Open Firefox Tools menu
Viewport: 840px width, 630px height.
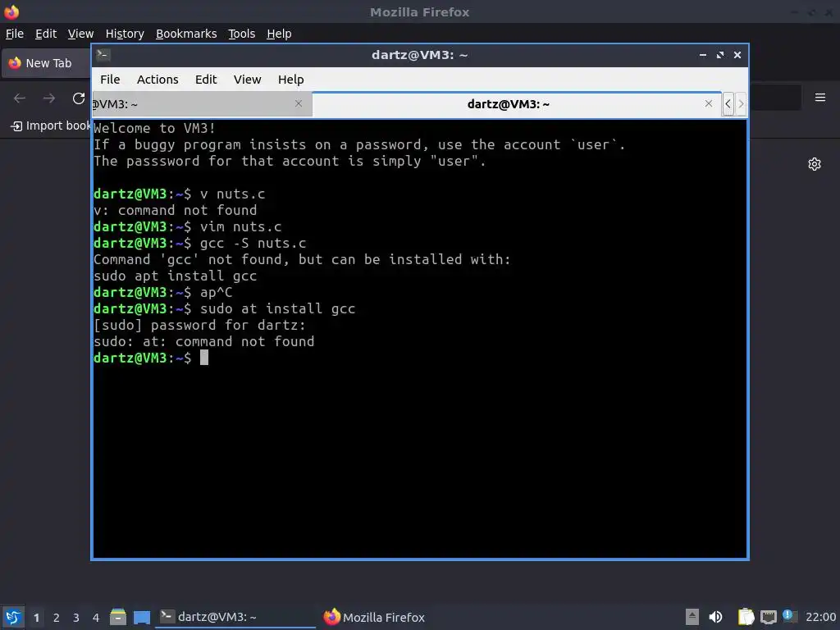[242, 34]
